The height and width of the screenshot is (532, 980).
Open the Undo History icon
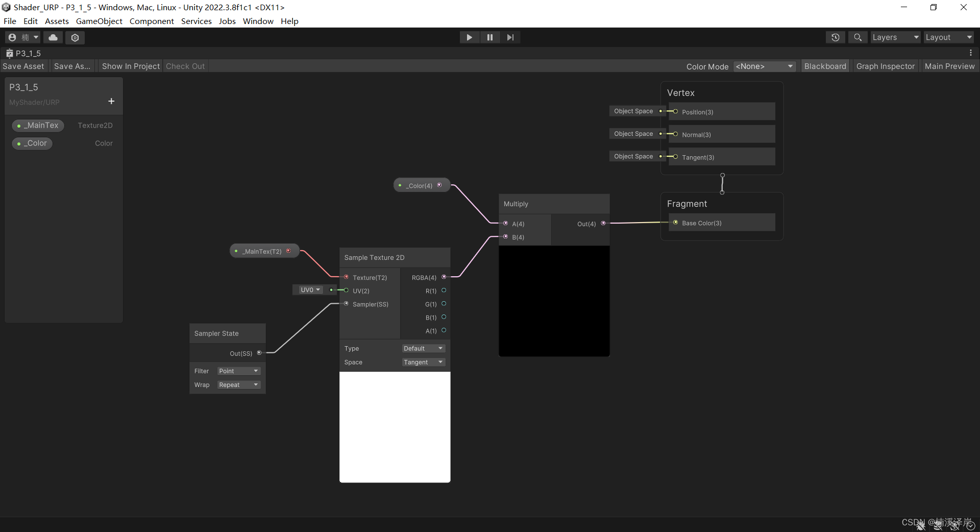pyautogui.click(x=835, y=37)
